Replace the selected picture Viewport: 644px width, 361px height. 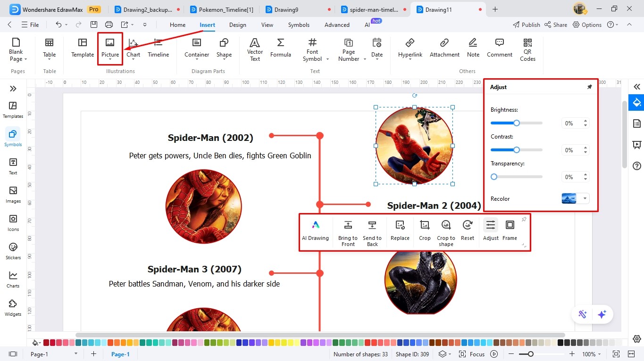(400, 231)
